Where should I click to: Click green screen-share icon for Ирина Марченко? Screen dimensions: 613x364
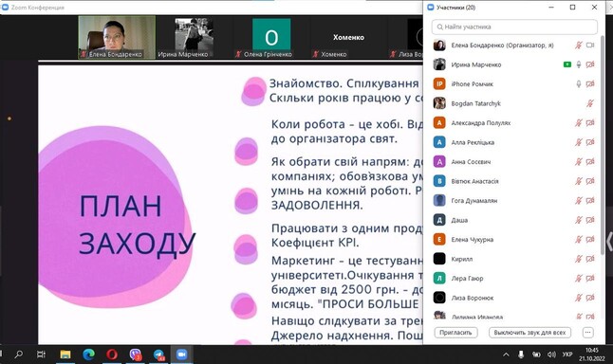pos(567,64)
